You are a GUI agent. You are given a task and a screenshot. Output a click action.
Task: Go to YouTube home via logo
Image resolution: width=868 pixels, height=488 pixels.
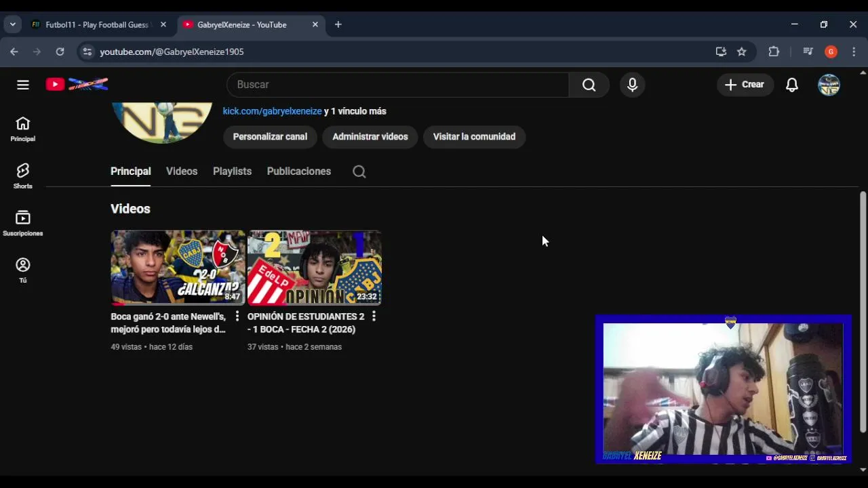[77, 84]
